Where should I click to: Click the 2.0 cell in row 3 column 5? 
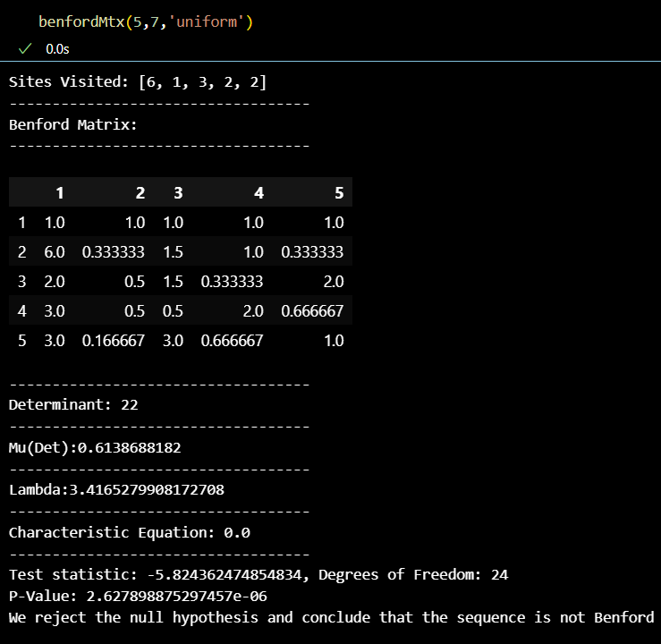[334, 282]
